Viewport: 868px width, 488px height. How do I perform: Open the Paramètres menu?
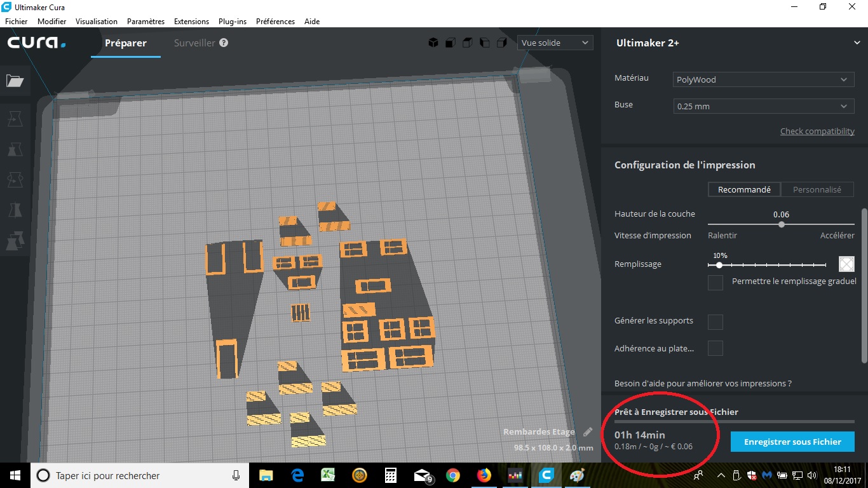[146, 21]
